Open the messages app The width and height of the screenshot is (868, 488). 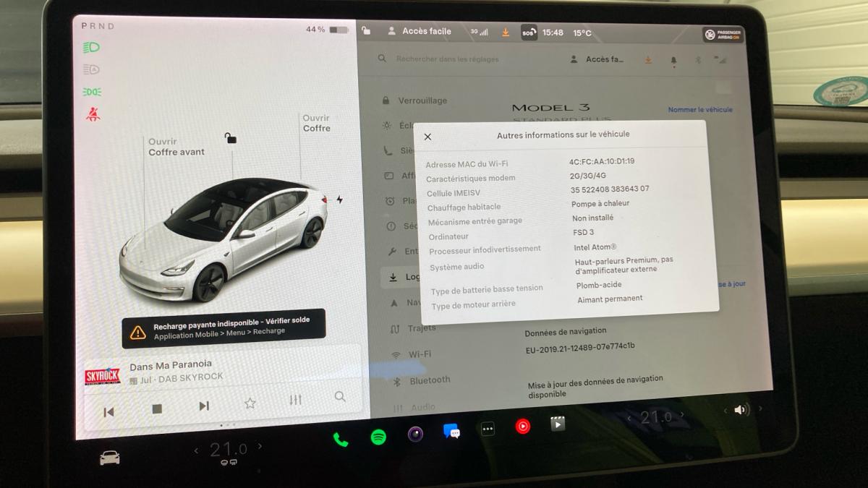point(452,432)
